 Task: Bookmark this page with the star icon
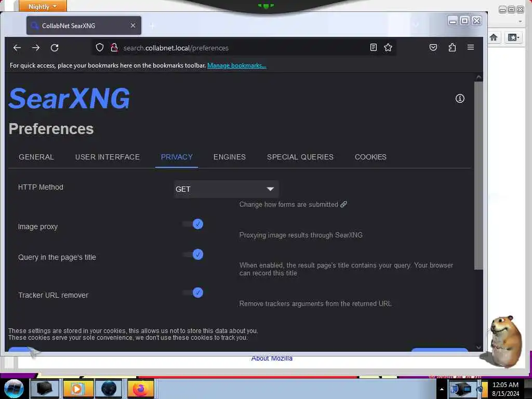coord(388,47)
